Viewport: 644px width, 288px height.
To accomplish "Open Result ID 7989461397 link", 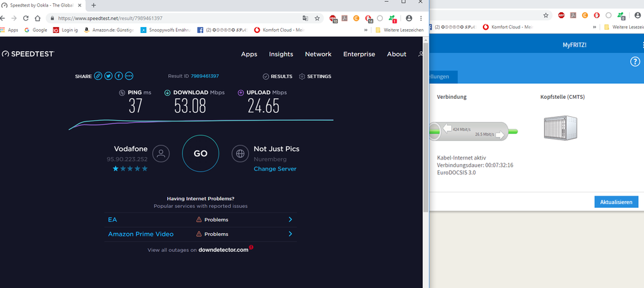I will click(204, 76).
